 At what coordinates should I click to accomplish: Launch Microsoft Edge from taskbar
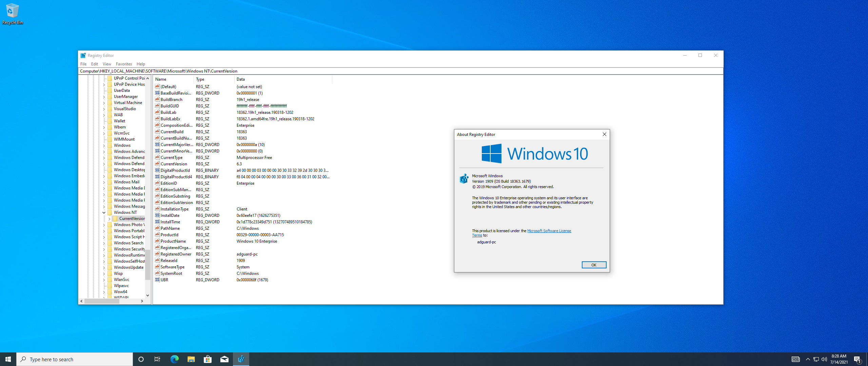click(174, 359)
